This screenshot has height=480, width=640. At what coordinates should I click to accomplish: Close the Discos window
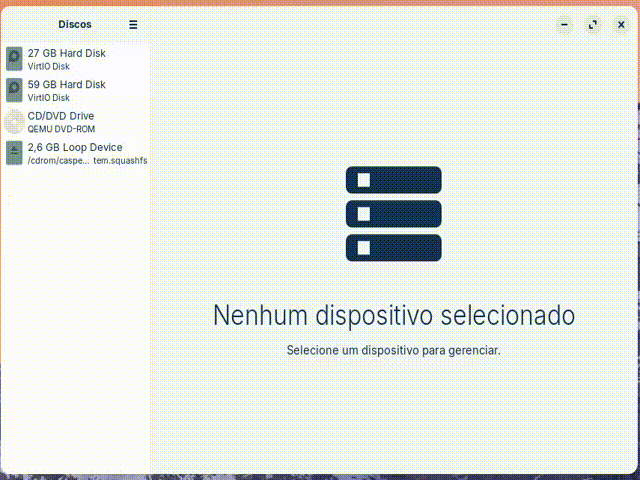pos(620,24)
